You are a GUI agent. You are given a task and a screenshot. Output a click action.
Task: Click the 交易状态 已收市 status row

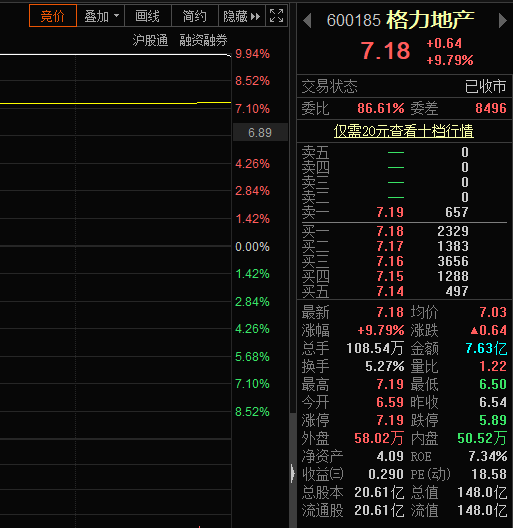click(x=404, y=87)
